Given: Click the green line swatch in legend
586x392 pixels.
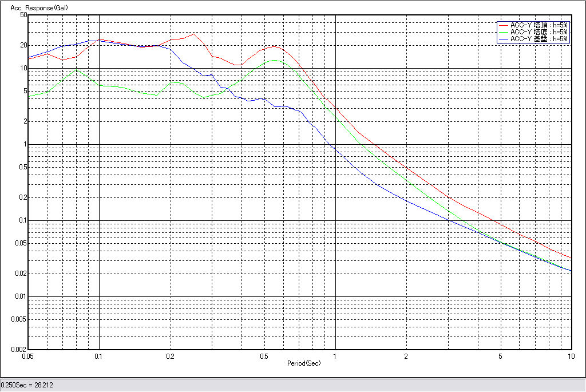Looking at the screenshot, I should [503, 32].
